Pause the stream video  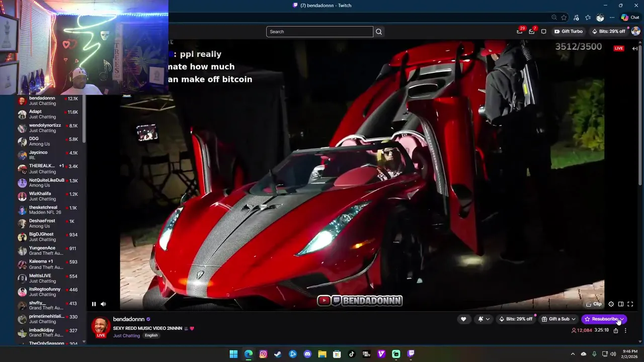tap(94, 304)
